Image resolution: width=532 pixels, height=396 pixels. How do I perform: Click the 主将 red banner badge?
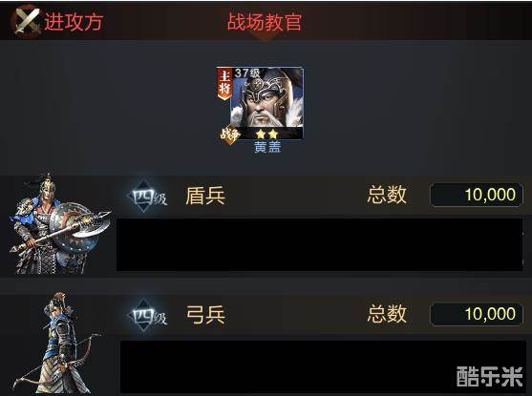click(224, 83)
